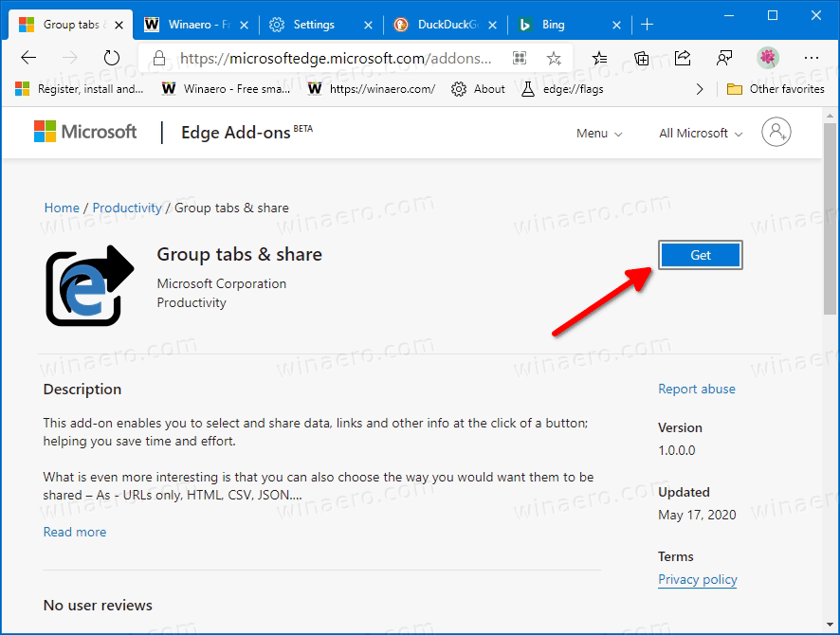Click the updated date 'May 17, 2020'
This screenshot has width=840, height=635.
pos(697,515)
